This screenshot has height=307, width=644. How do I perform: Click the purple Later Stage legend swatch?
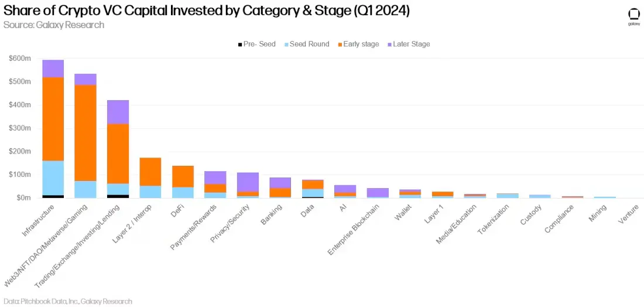389,45
